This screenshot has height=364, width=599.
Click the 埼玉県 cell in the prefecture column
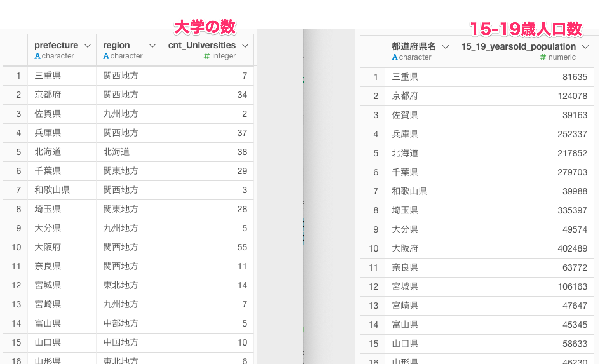(x=62, y=209)
